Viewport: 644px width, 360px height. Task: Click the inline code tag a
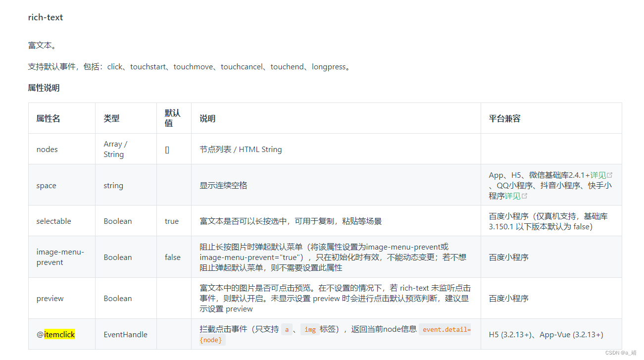(287, 329)
